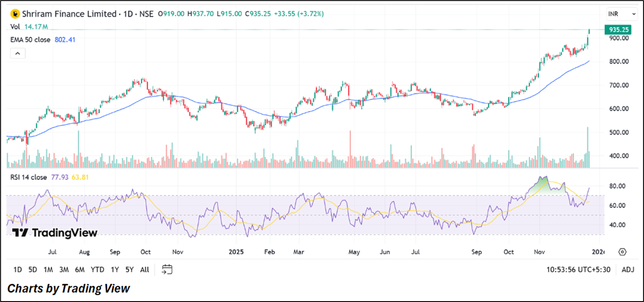
Task: Display the All time range
Action: tap(144, 269)
